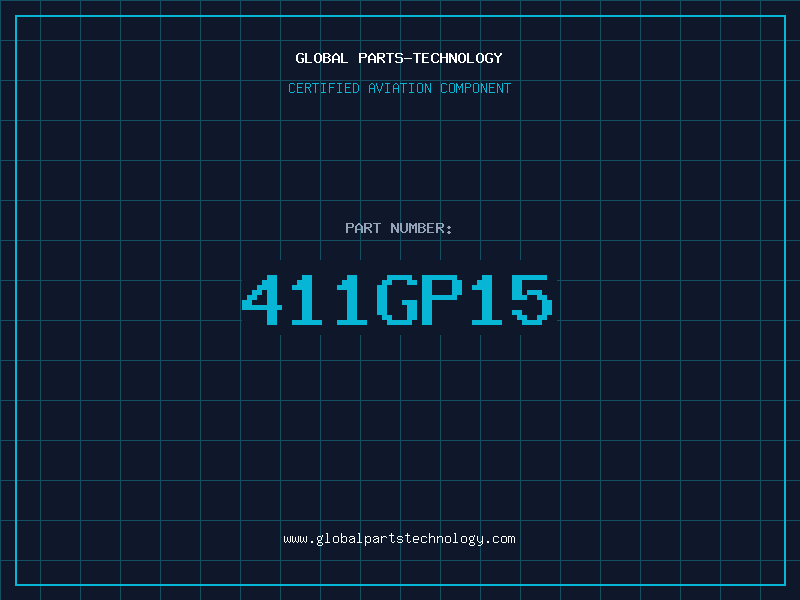Click the GLOBAL PARTS-TECHNOLOGY heading

point(399,58)
